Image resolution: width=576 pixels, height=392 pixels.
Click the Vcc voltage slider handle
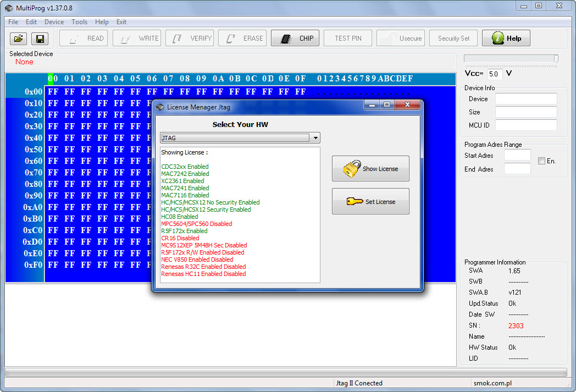(556, 59)
